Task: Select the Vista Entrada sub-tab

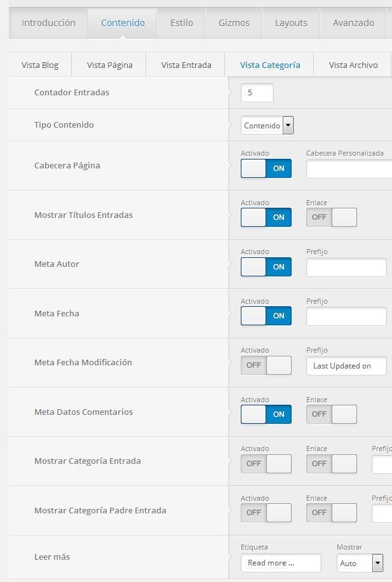Action: pos(186,65)
